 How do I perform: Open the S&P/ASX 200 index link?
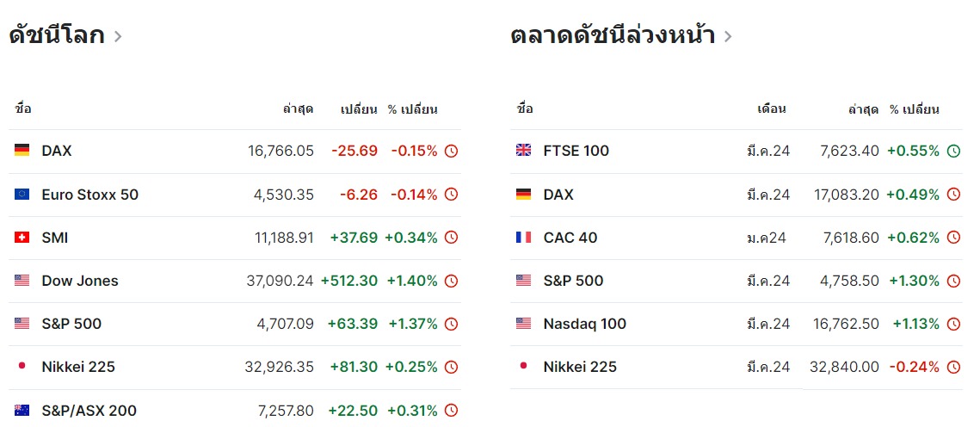coord(89,411)
